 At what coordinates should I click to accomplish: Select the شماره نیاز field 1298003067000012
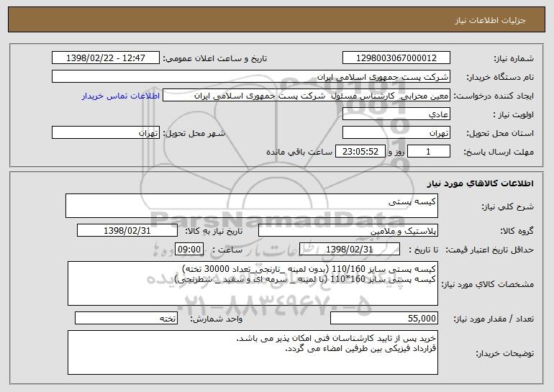click(396, 58)
